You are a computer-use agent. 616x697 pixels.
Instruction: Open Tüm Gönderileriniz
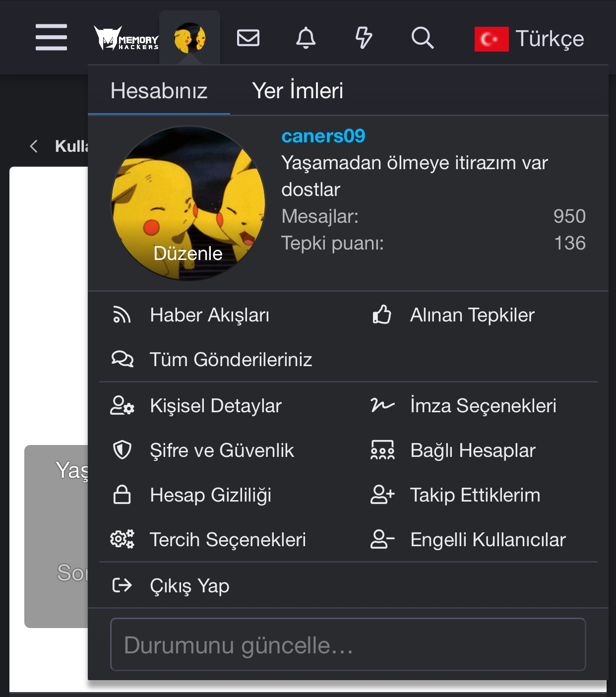pyautogui.click(x=231, y=360)
